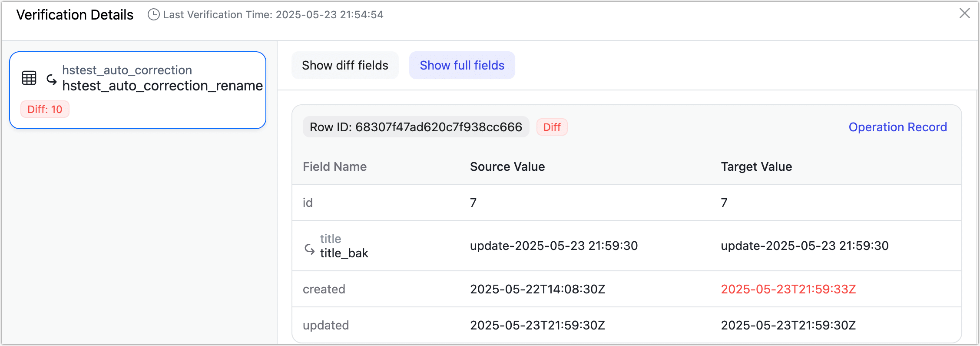Click the red Diff: 10 badge

(x=45, y=109)
